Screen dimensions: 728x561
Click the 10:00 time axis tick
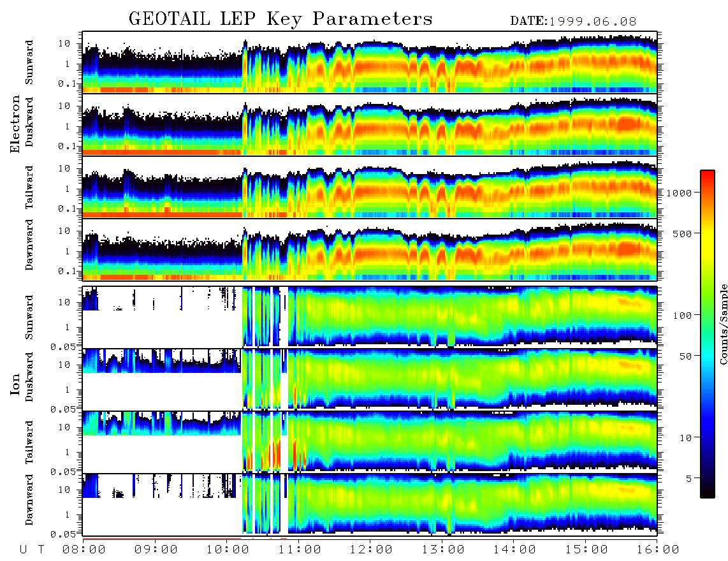[x=228, y=550]
